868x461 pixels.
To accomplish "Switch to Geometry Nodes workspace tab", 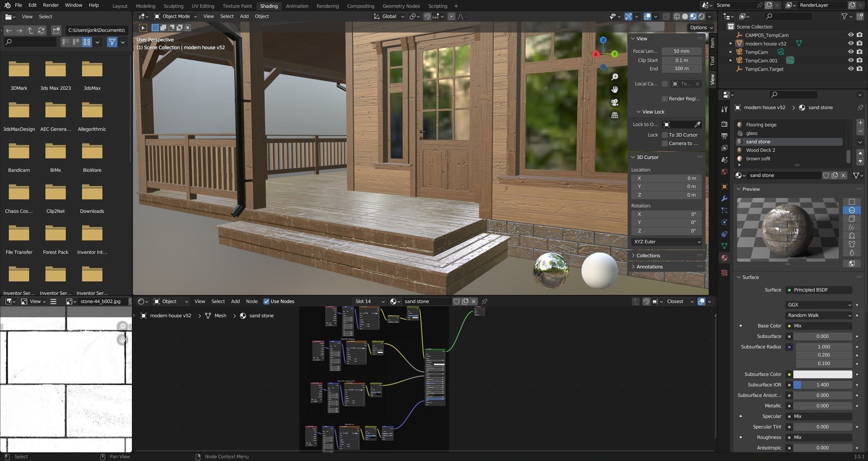I will pos(401,6).
